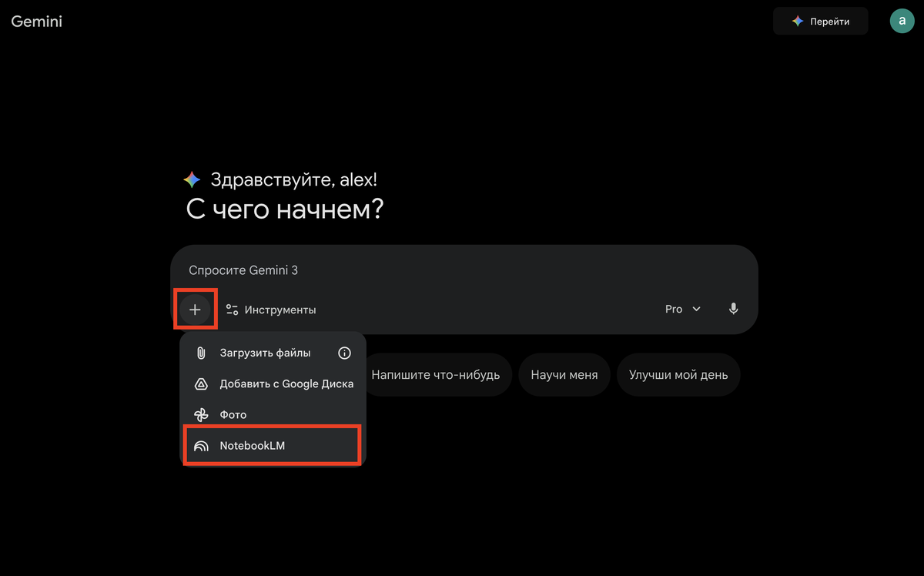Click the Перейти upgrade button

[x=820, y=21]
